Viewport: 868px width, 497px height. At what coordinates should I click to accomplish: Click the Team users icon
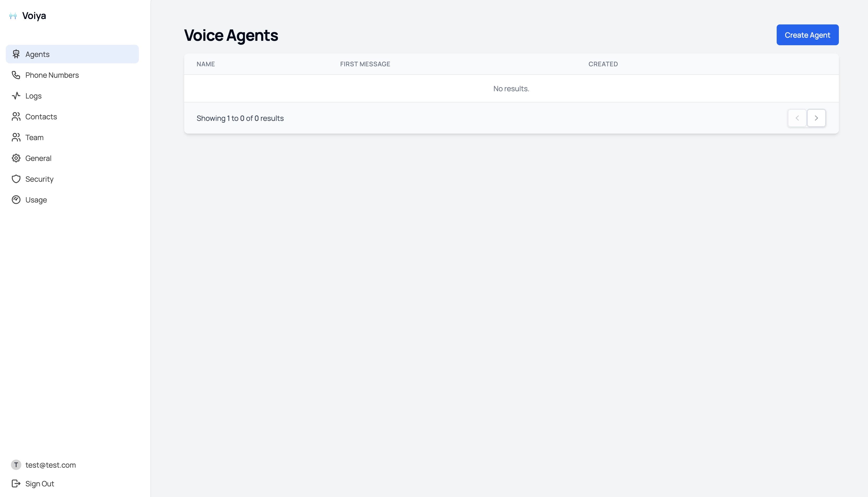tap(16, 137)
